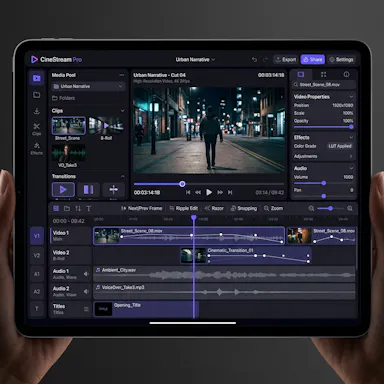Collapse the Audio section in inspector
The height and width of the screenshot is (384, 384).
(351, 168)
